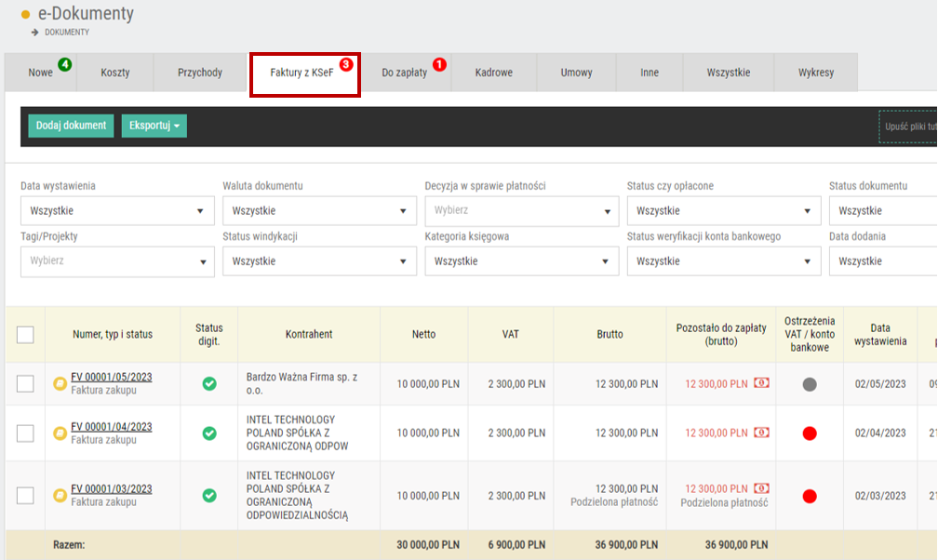Image resolution: width=938 pixels, height=560 pixels.
Task: Switch to the Przychody tab
Action: [x=200, y=73]
